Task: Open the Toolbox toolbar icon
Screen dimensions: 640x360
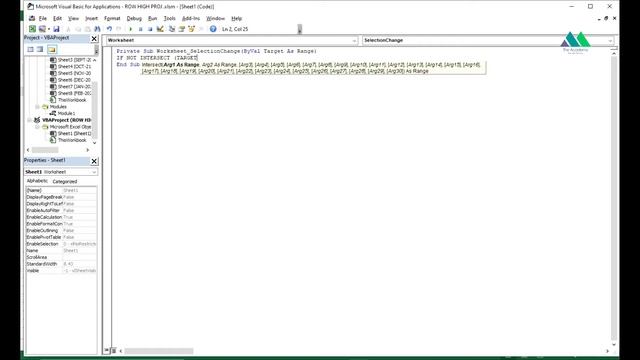Action: point(201,29)
